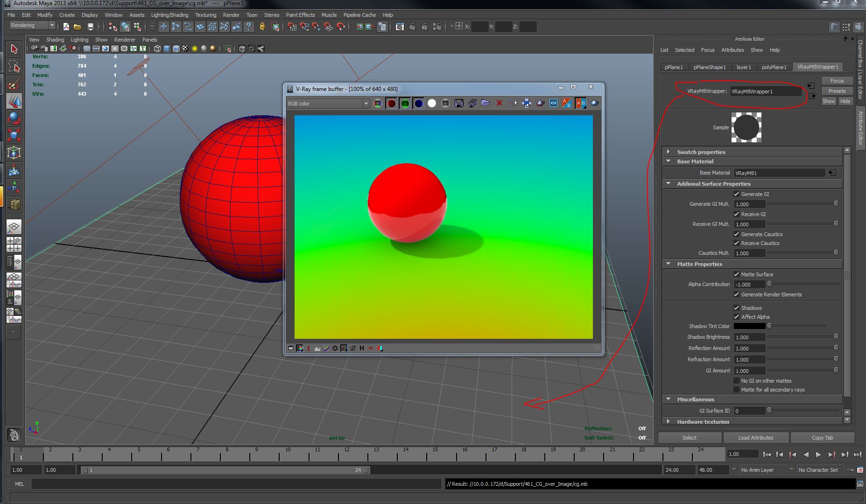This screenshot has height=504, width=866.
Task: Toggle the Affect Alpha checkbox
Action: 736,317
